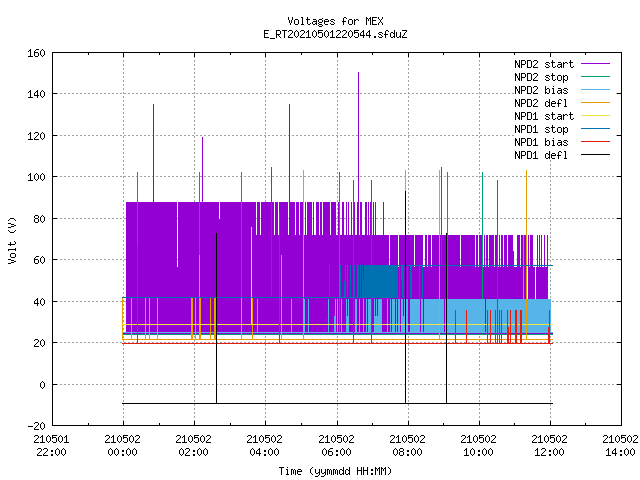Screen dimensions: 640x480
Task: Click the light blue NPD2 bias legend line
Action: 595,89
